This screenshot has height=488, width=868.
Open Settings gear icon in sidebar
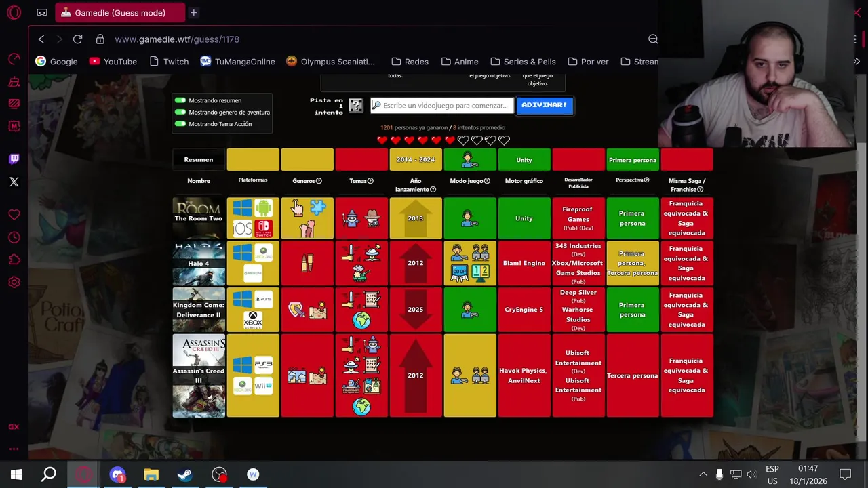pyautogui.click(x=14, y=282)
